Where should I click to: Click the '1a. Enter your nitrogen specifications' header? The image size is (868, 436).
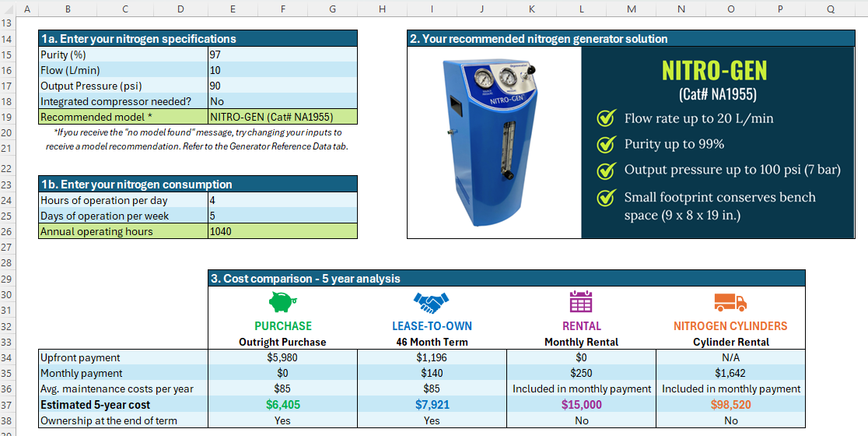198,39
